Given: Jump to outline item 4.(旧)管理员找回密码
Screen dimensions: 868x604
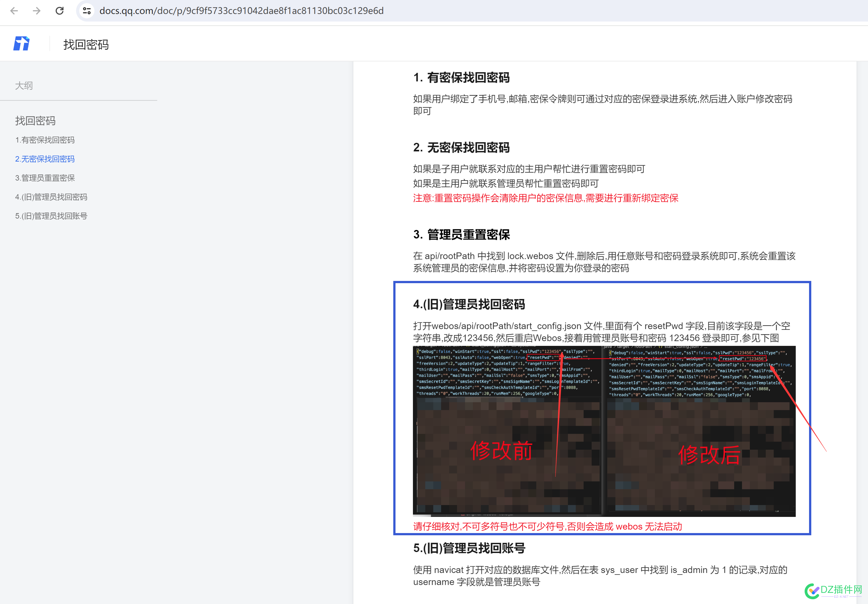Looking at the screenshot, I should [x=51, y=197].
